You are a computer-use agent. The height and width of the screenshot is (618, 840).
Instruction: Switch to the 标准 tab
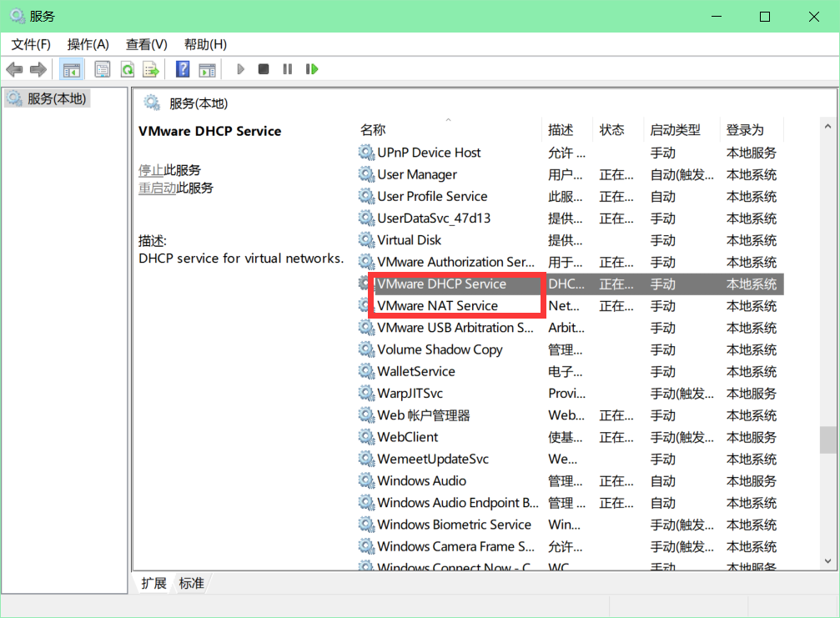tap(191, 583)
